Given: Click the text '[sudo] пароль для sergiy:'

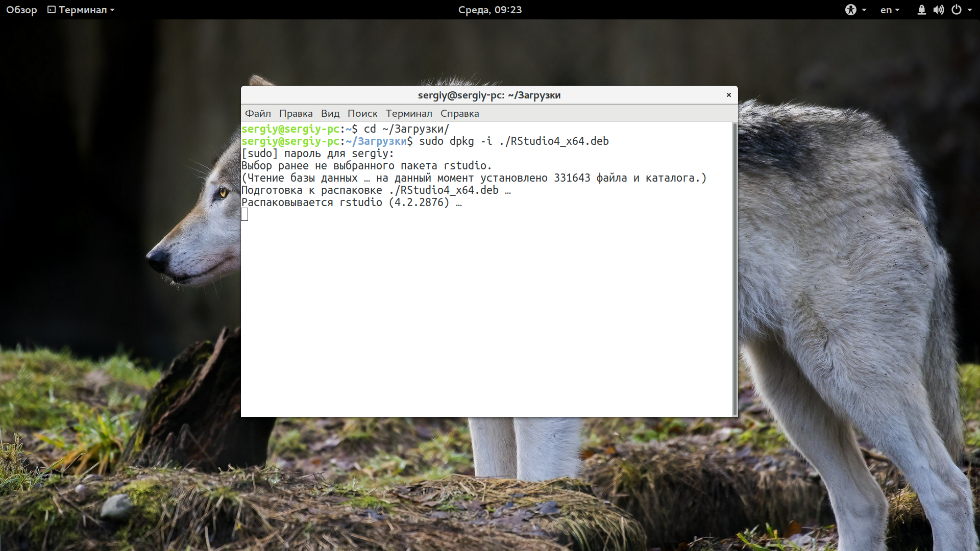Looking at the screenshot, I should 317,154.
